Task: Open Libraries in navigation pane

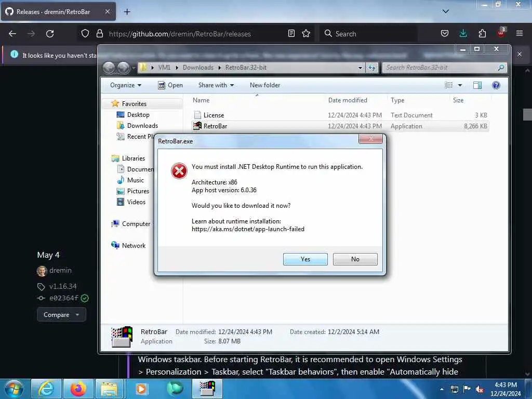Action: pyautogui.click(x=133, y=158)
